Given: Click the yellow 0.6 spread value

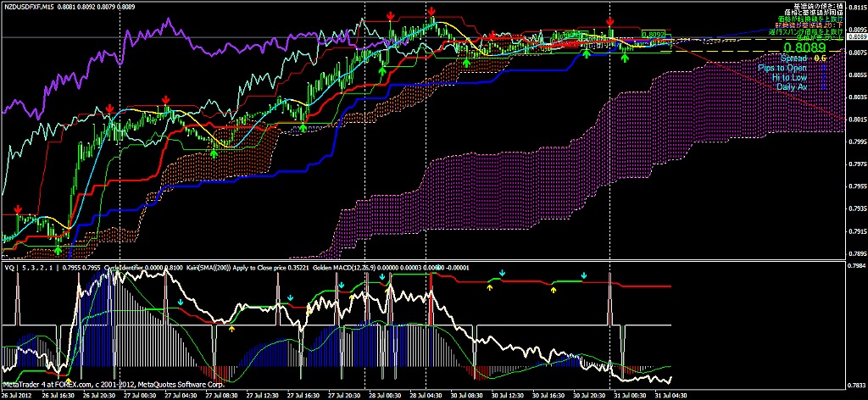Looking at the screenshot, I should [821, 58].
